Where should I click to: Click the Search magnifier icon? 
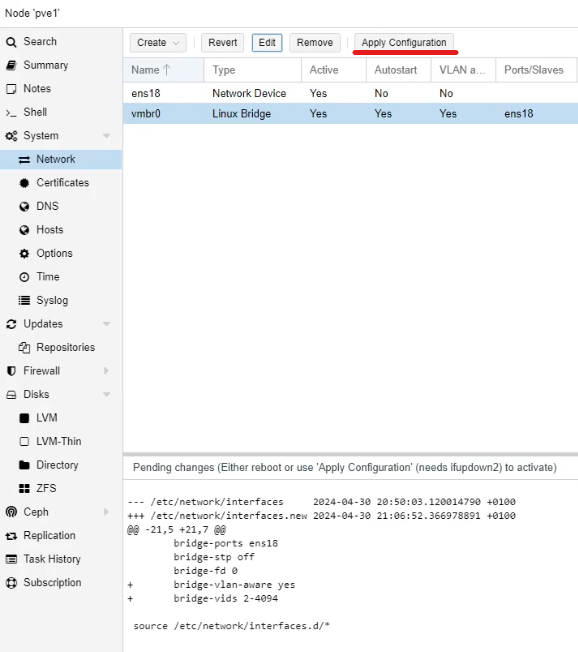click(x=11, y=42)
